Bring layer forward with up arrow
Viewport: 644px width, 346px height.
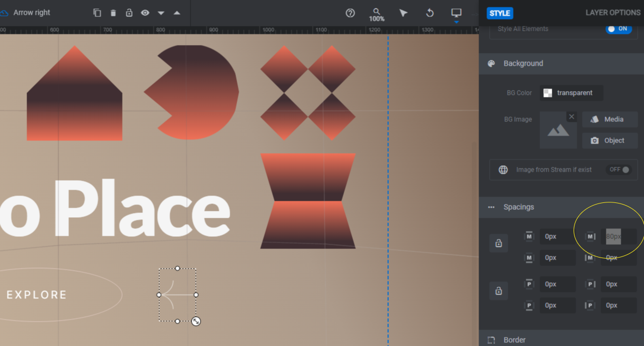[x=177, y=13]
